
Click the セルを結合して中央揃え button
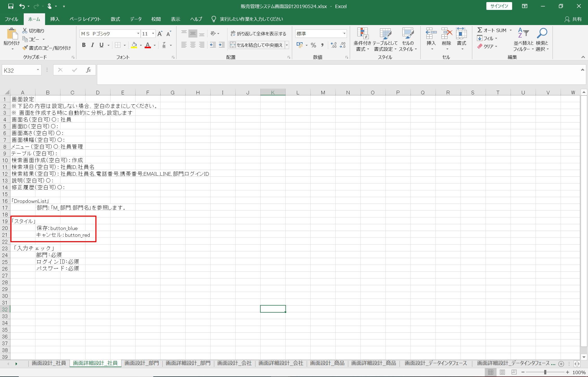click(x=257, y=45)
